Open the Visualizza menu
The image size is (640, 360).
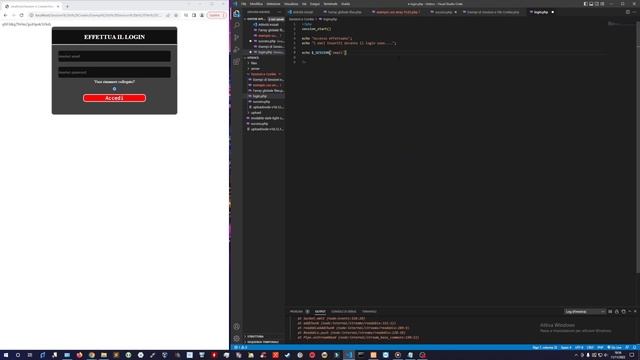tap(291, 4)
